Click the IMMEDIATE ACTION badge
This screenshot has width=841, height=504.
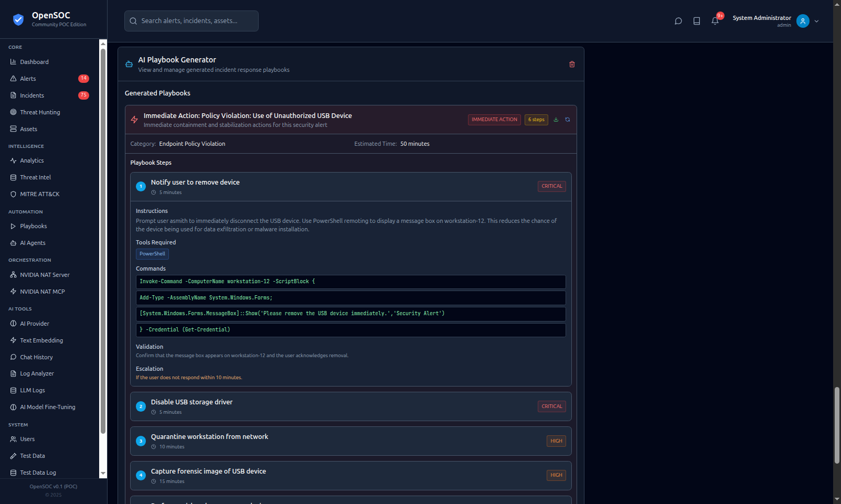[x=494, y=120]
